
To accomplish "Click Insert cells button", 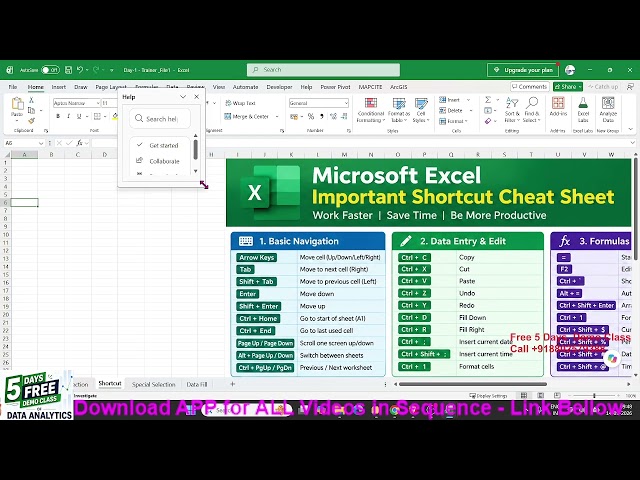I will tap(449, 100).
